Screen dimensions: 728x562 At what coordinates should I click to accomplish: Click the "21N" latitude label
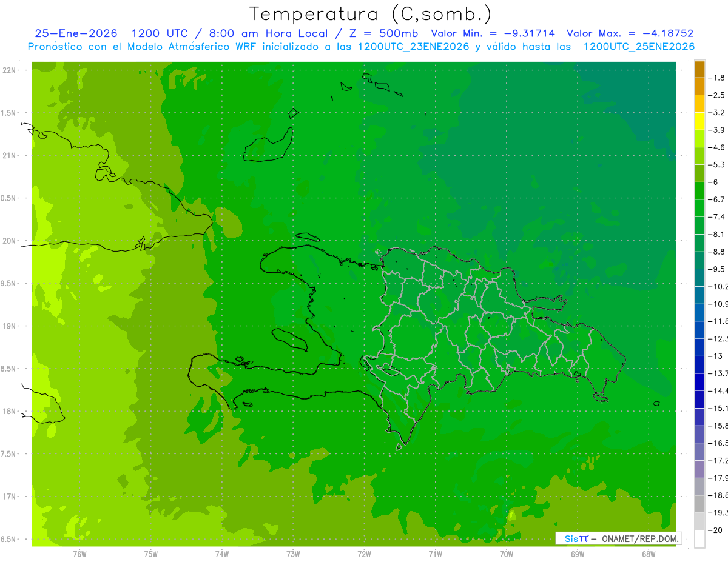pyautogui.click(x=9, y=156)
